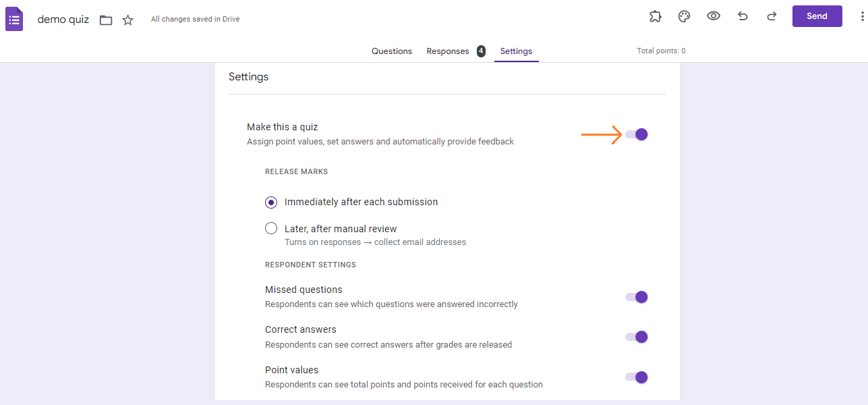Click the All changes saved in Drive text
The width and height of the screenshot is (868, 405).
195,19
